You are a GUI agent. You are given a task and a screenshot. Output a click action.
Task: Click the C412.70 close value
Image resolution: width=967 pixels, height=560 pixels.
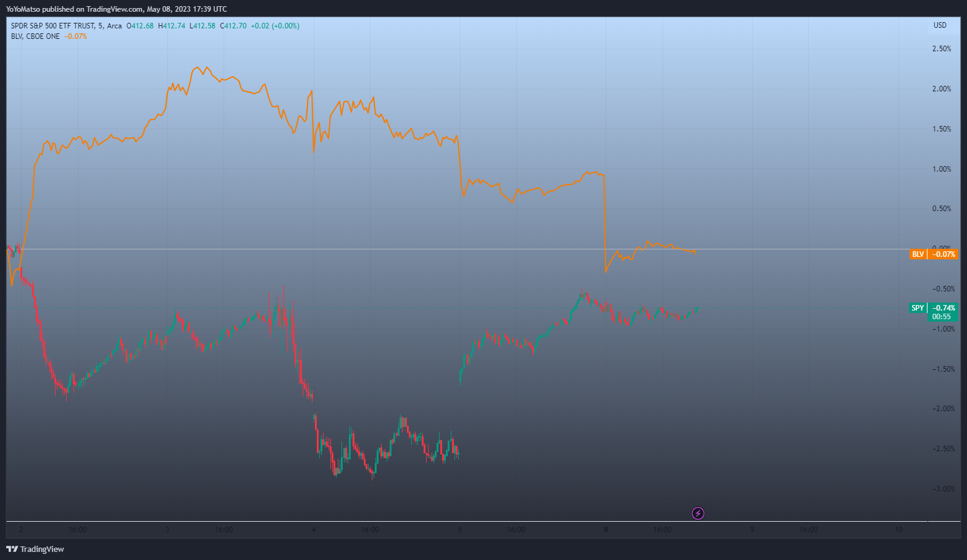[233, 26]
